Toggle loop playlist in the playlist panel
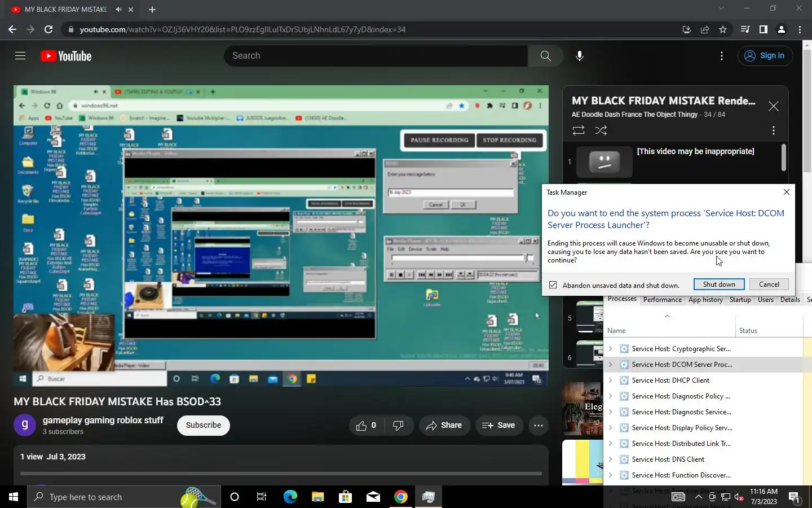812x508 pixels. 578,130
